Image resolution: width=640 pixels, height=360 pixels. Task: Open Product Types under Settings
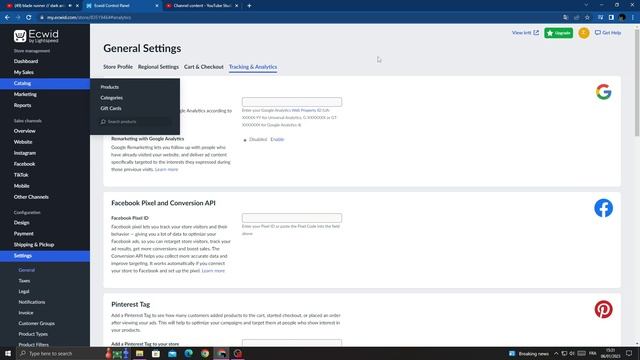tap(33, 334)
